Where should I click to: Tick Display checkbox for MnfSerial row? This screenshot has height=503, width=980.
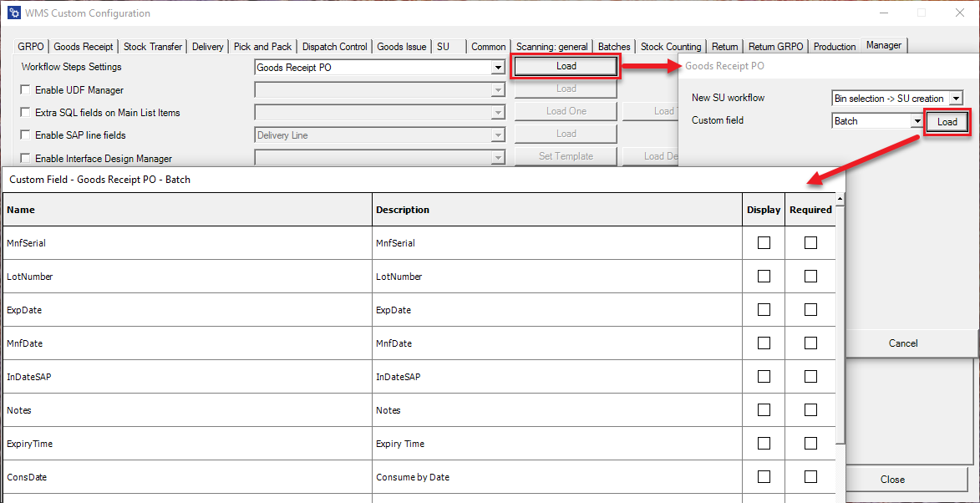coord(764,243)
